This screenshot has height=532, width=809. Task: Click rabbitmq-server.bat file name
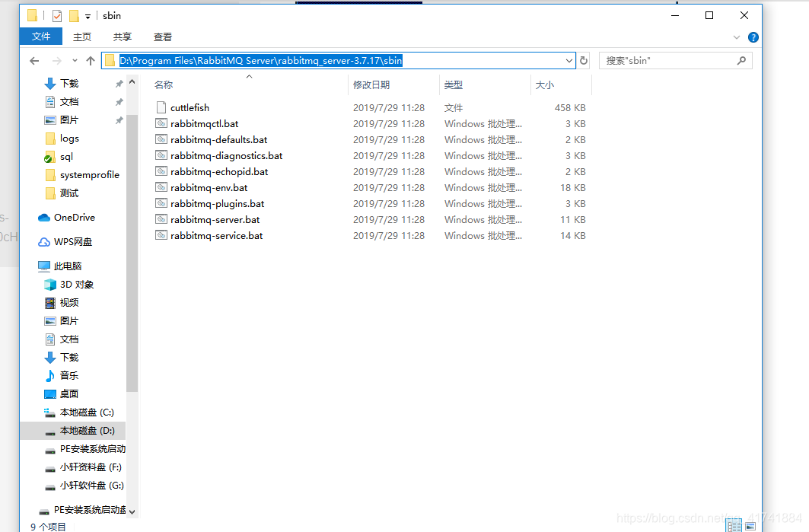(x=215, y=220)
